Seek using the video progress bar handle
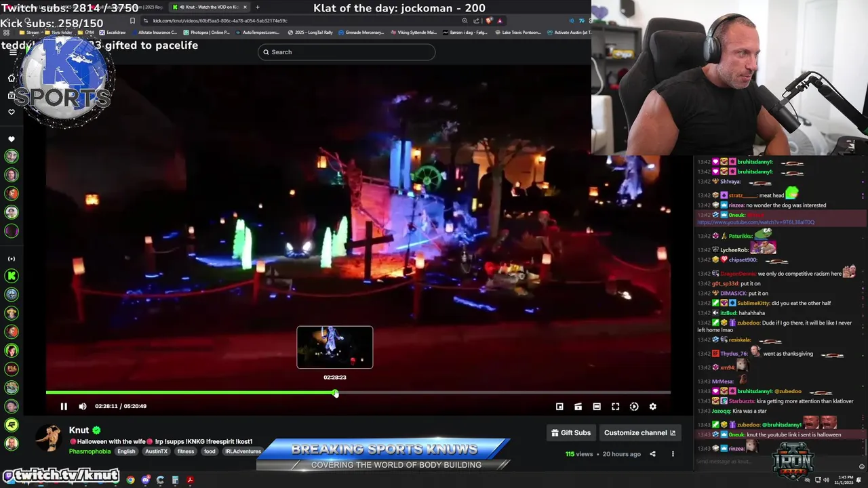Image resolution: width=868 pixels, height=488 pixels. tap(336, 393)
